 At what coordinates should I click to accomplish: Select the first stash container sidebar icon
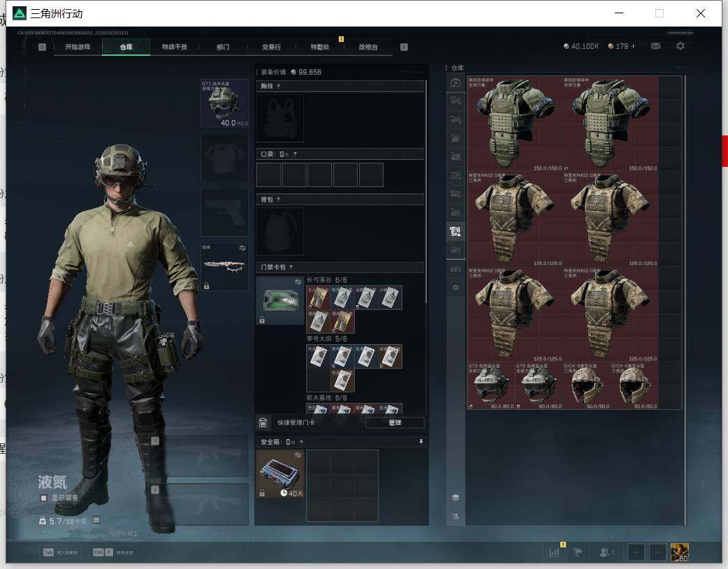(456, 101)
